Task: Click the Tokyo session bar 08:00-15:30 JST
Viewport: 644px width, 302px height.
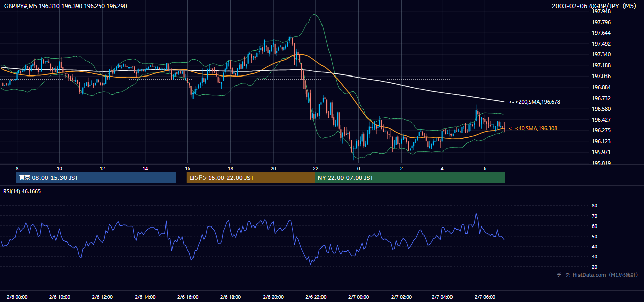Action: 96,178
